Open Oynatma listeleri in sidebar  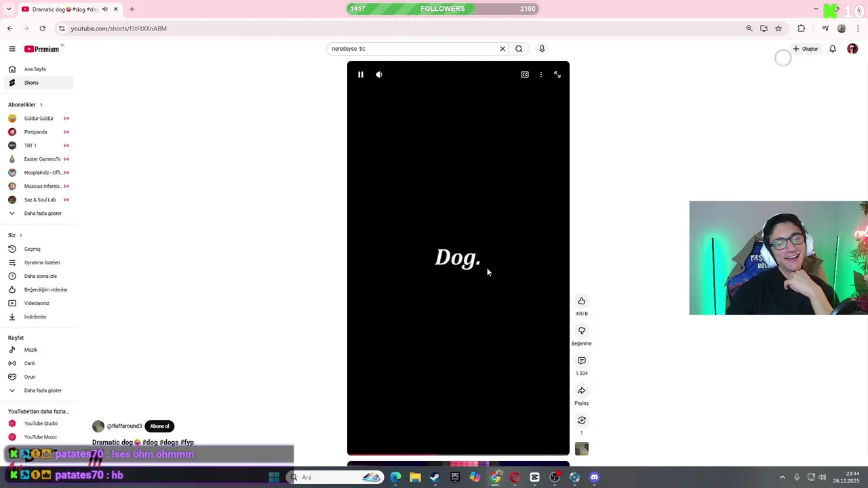point(39,262)
